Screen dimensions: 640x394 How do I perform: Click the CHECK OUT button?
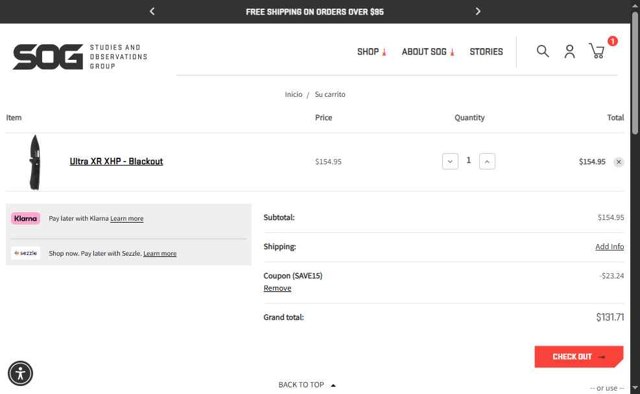tap(579, 356)
